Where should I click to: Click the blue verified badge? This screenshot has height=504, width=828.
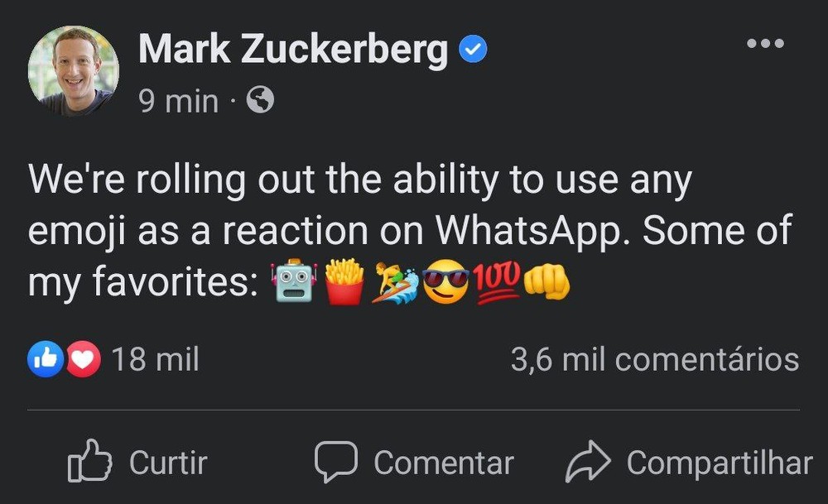(x=473, y=51)
